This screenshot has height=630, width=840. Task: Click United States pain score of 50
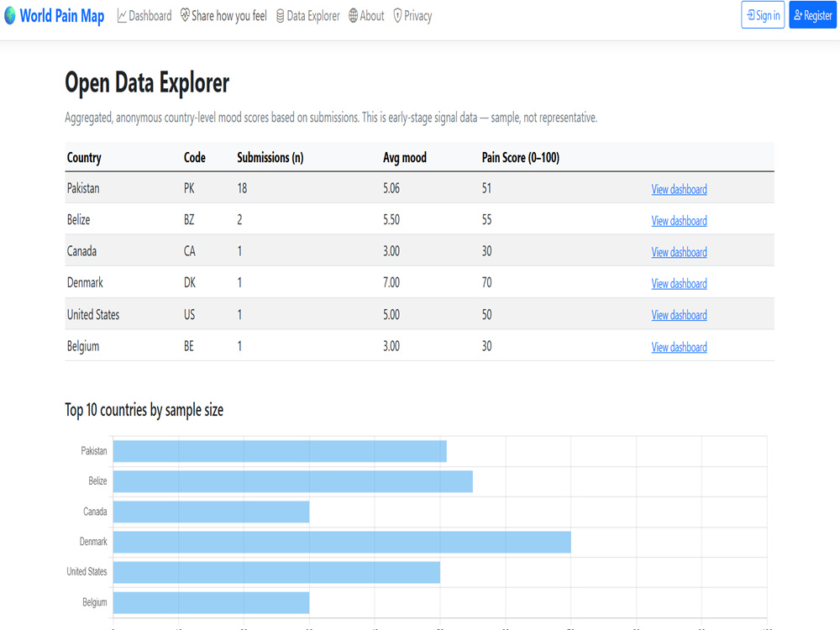486,314
